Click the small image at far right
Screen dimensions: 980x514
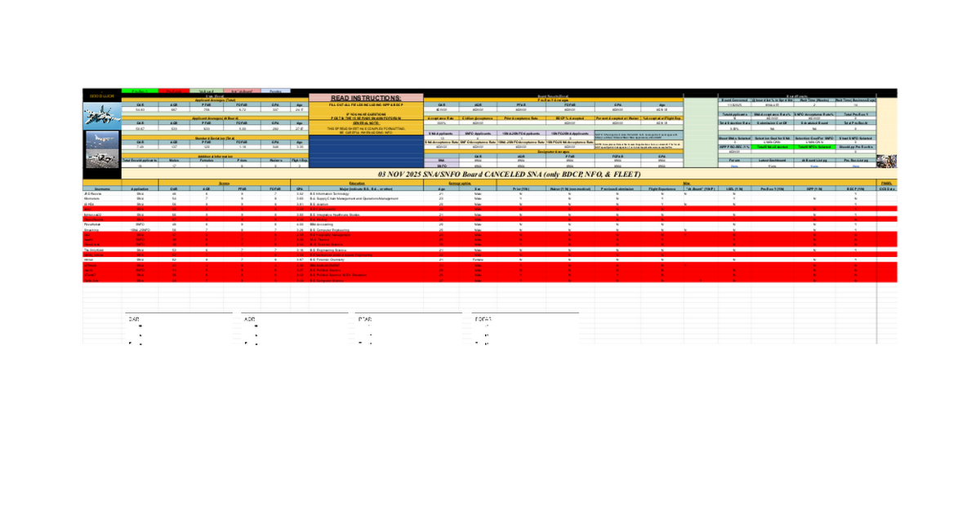[x=885, y=161]
